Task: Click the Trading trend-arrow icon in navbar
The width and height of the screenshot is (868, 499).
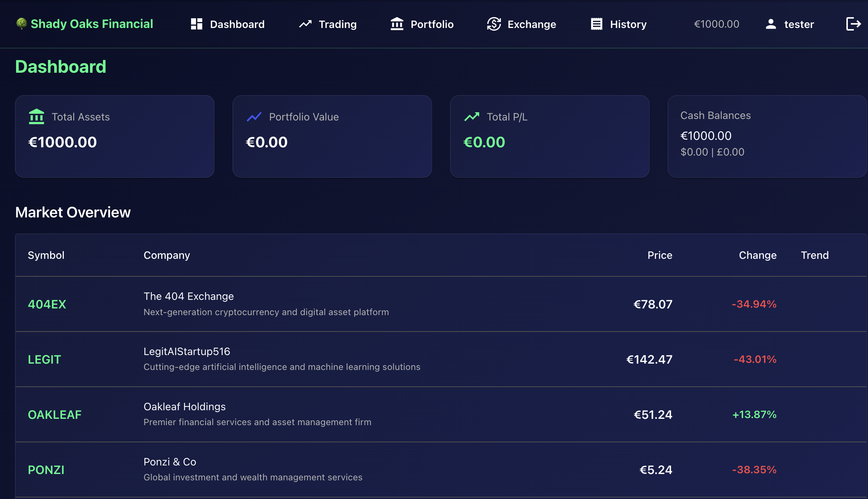Action: pyautogui.click(x=305, y=24)
